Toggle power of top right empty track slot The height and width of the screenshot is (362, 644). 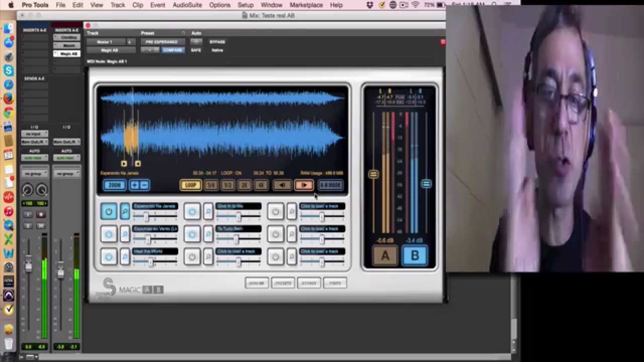pos(275,212)
